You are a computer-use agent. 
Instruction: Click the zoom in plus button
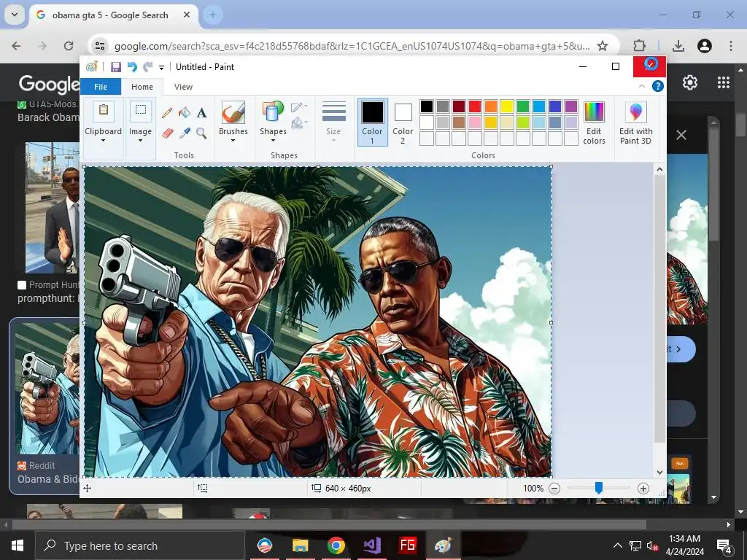click(643, 488)
